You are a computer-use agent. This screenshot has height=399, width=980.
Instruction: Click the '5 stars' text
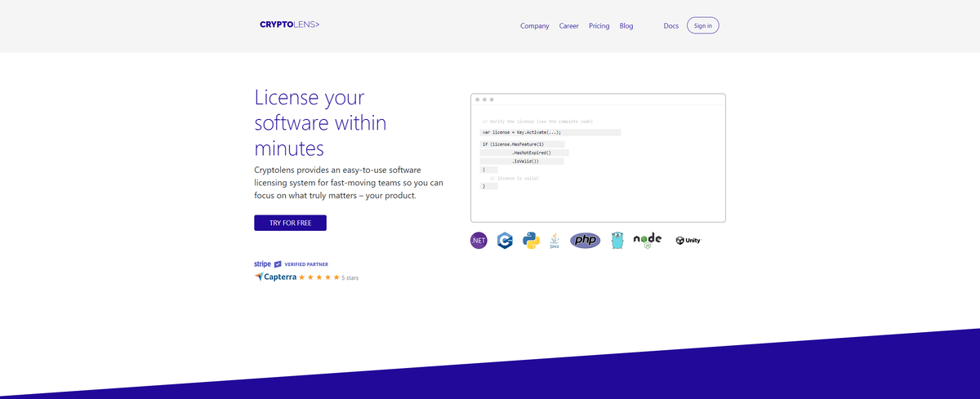[350, 278]
